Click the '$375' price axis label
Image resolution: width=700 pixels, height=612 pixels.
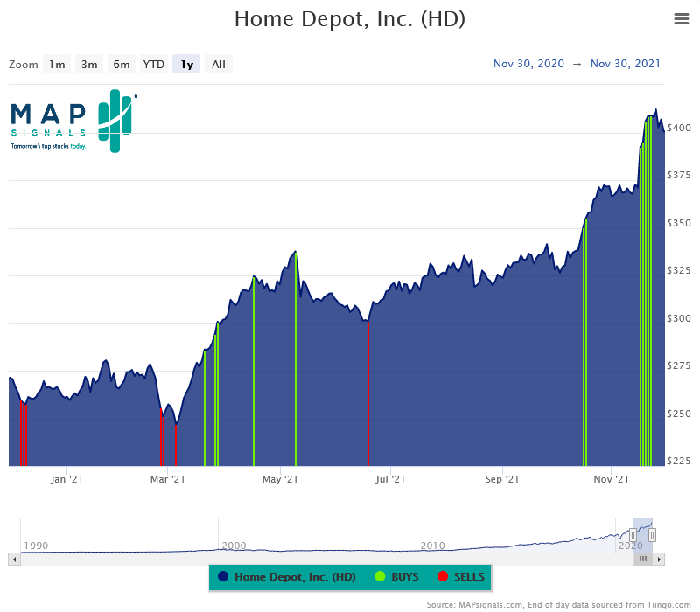click(x=679, y=176)
